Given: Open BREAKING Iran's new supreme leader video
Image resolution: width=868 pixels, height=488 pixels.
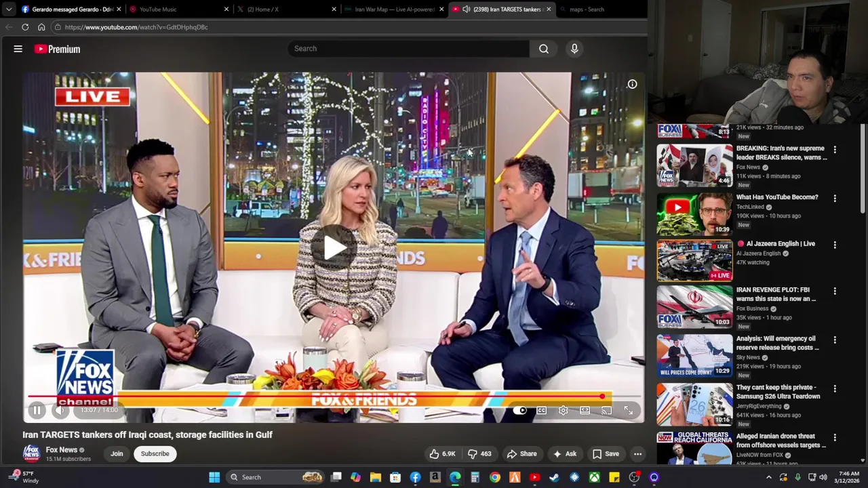Looking at the screenshot, I should point(782,152).
